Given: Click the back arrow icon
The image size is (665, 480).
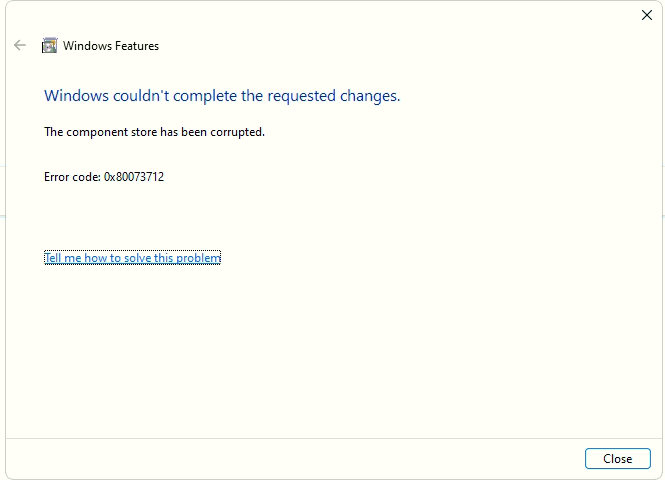Looking at the screenshot, I should pos(20,45).
